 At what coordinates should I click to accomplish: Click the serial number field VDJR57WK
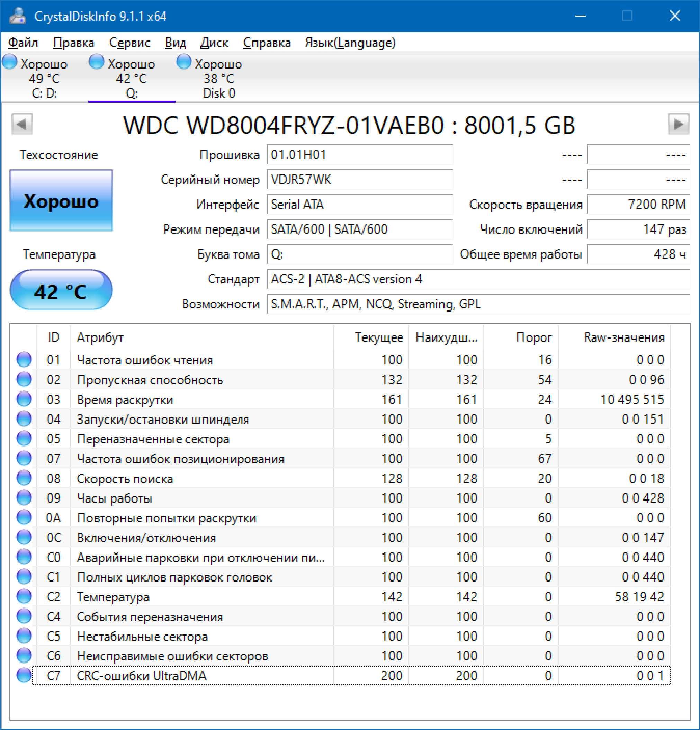[360, 180]
